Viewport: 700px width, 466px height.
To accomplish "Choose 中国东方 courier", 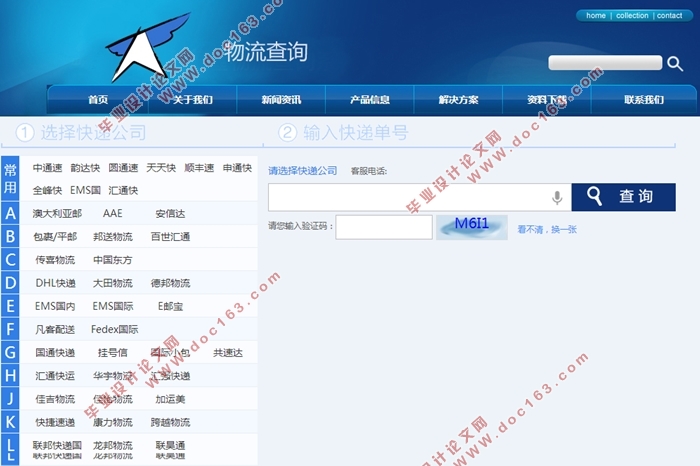I will tap(113, 260).
